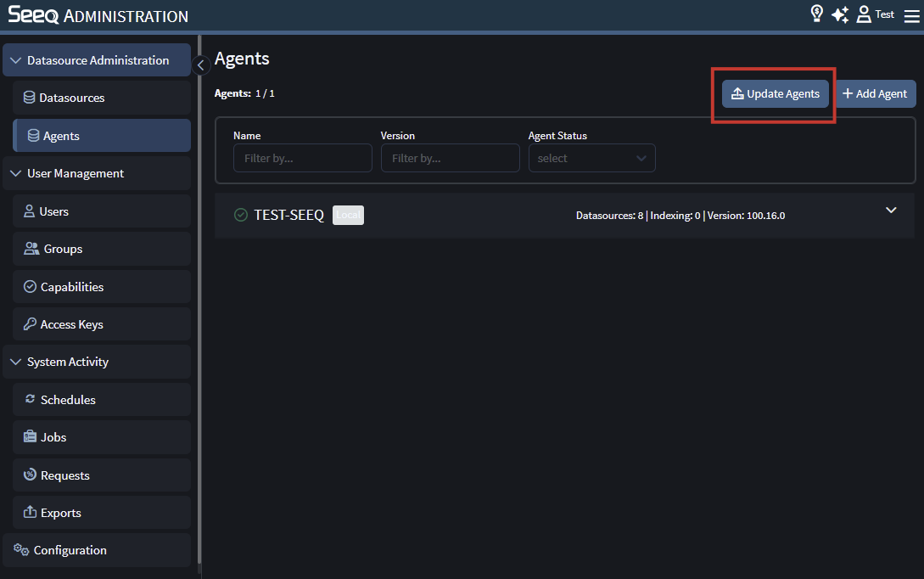Viewport: 924px width, 579px height.
Task: Open the Schedules page
Action: pyautogui.click(x=68, y=400)
